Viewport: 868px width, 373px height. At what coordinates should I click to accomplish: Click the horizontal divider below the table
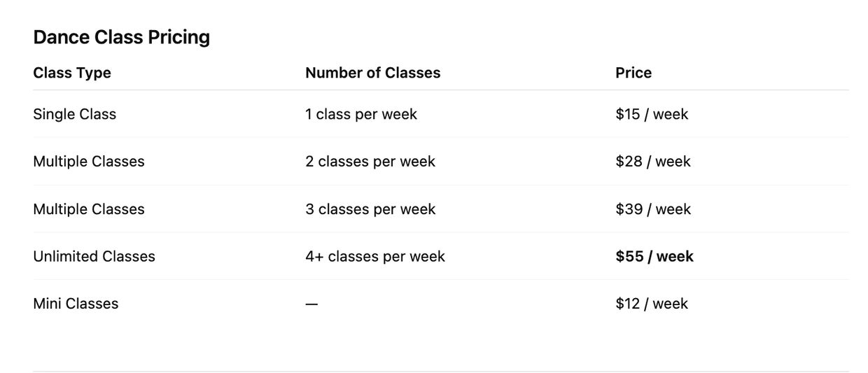coord(441,371)
